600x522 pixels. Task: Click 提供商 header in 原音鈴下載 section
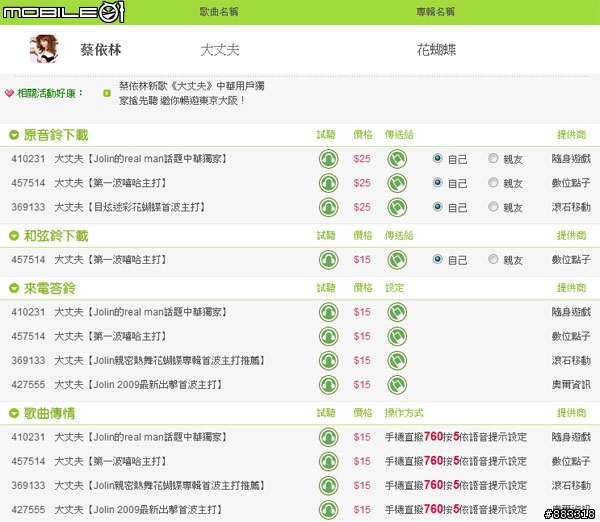[x=571, y=135]
